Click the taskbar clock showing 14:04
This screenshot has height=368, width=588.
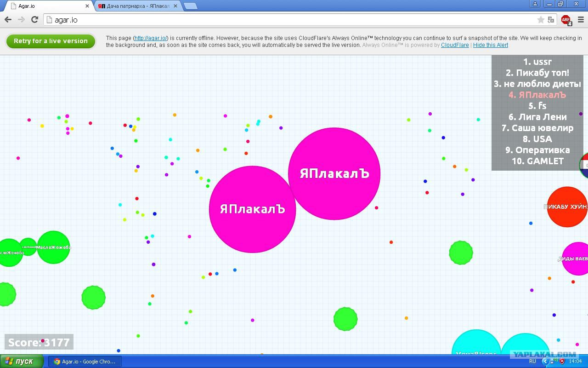tap(575, 361)
